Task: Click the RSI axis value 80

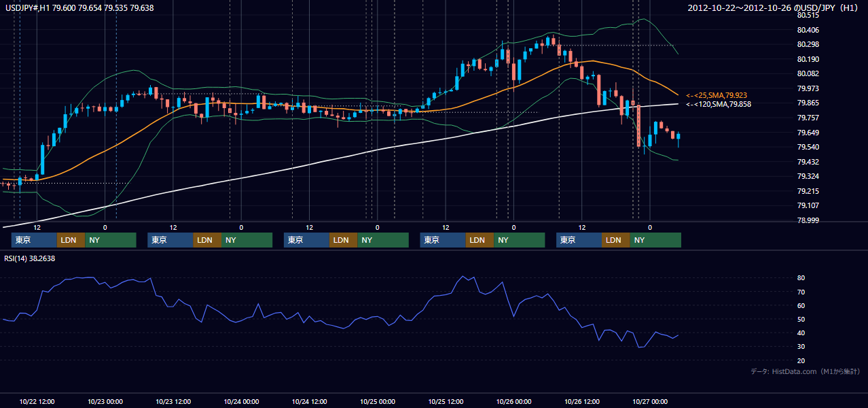Action: [x=801, y=278]
